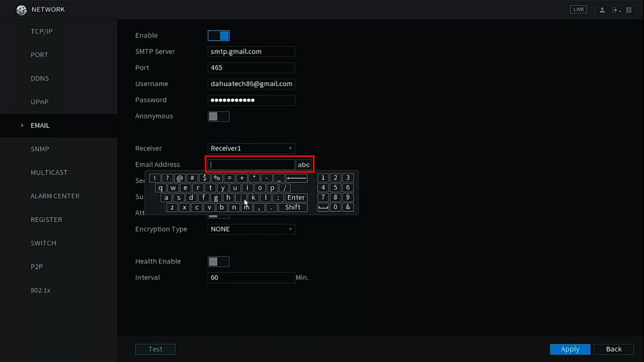Tap the Enter key on keyboard
Screen dimensions: 644x362
click(x=296, y=198)
